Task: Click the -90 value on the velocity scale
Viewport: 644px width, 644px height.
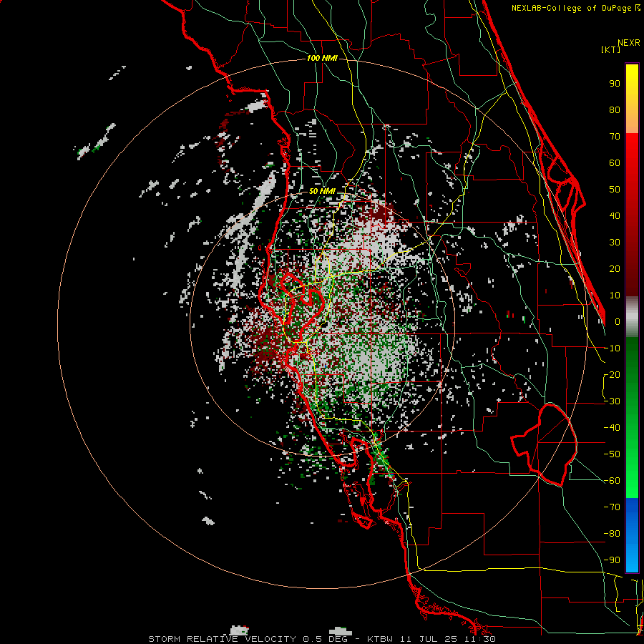Action: 612,560
